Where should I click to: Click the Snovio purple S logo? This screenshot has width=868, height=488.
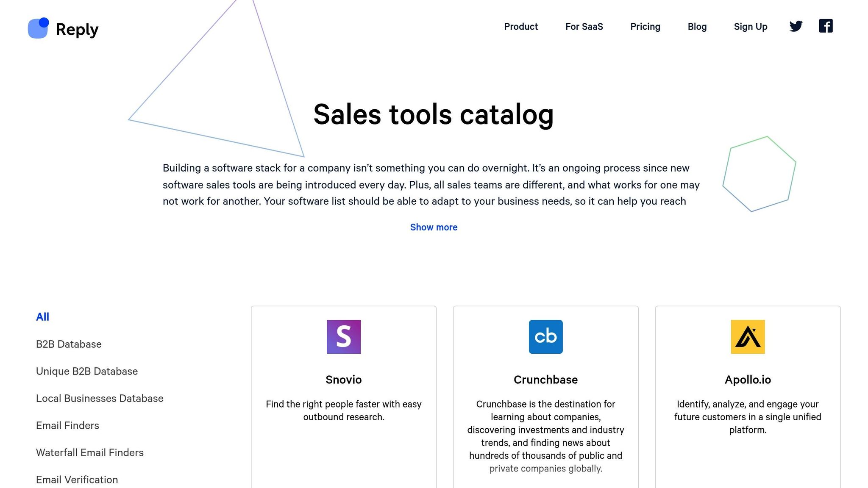click(343, 337)
